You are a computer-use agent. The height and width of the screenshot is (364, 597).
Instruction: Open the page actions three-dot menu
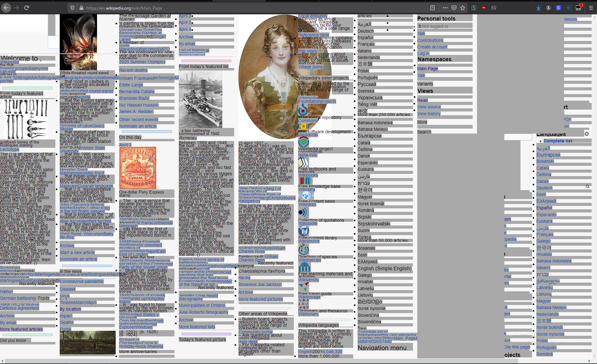tap(445, 8)
